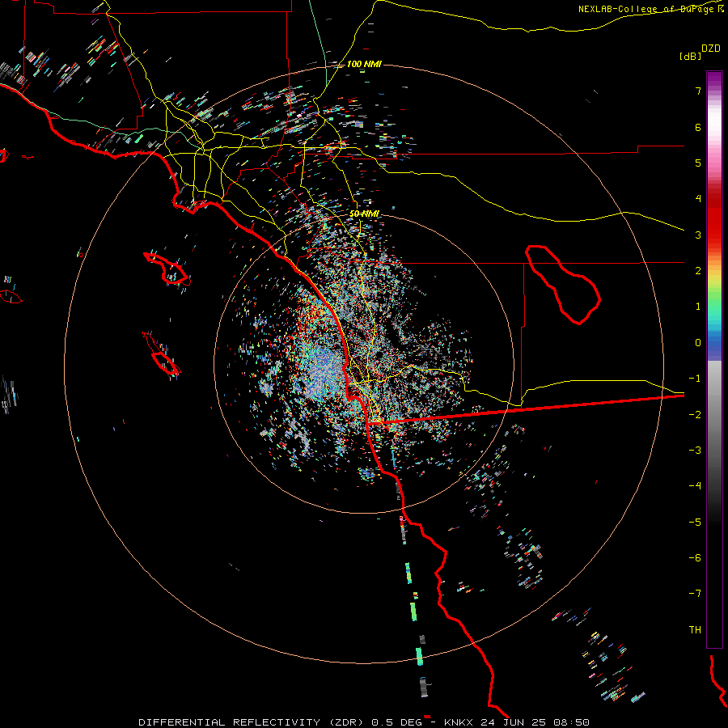Click the '-7' value on the scale

point(695,594)
